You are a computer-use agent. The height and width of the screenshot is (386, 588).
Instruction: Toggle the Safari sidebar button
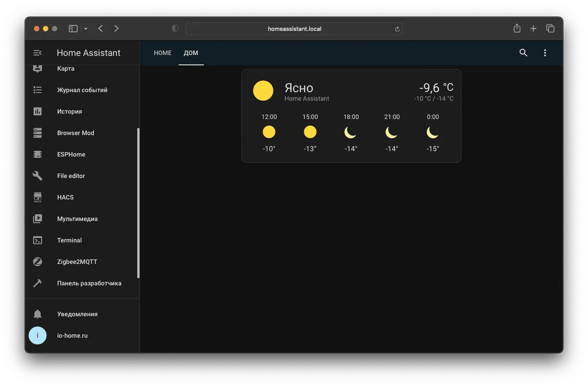(73, 29)
